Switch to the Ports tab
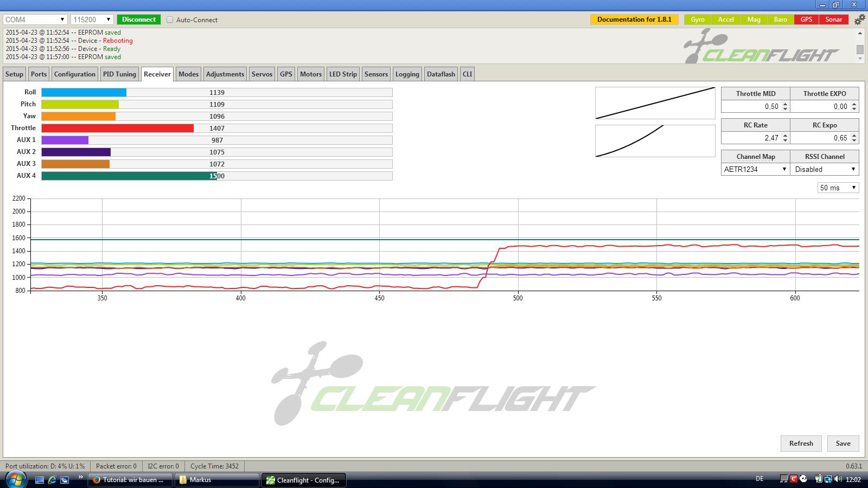The image size is (868, 488). (x=39, y=74)
